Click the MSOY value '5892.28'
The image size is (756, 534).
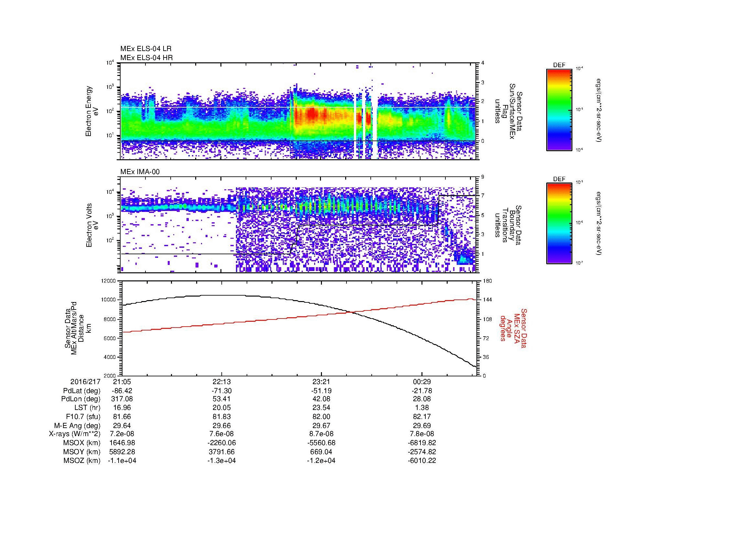(x=122, y=452)
